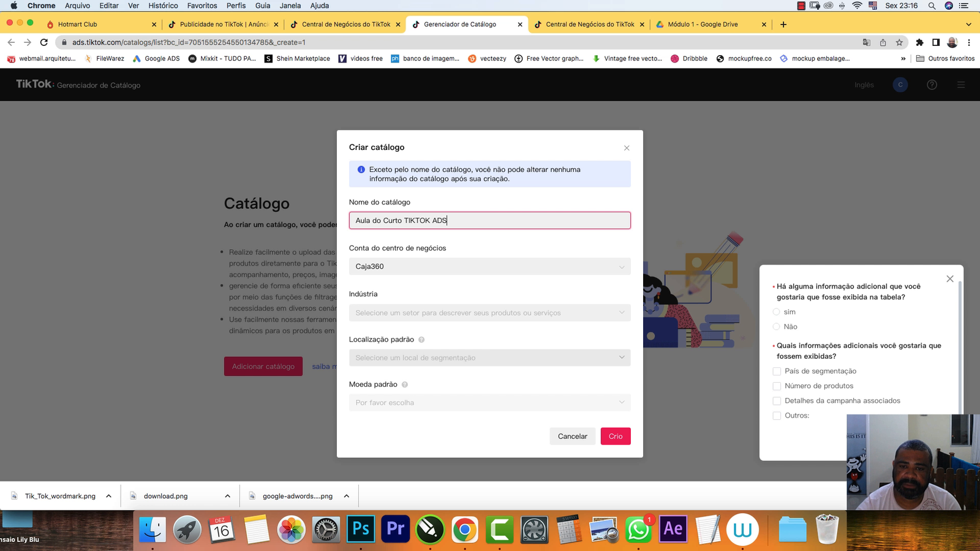The image size is (980, 551).
Task: Close the Criar catálogo dialog
Action: [627, 148]
